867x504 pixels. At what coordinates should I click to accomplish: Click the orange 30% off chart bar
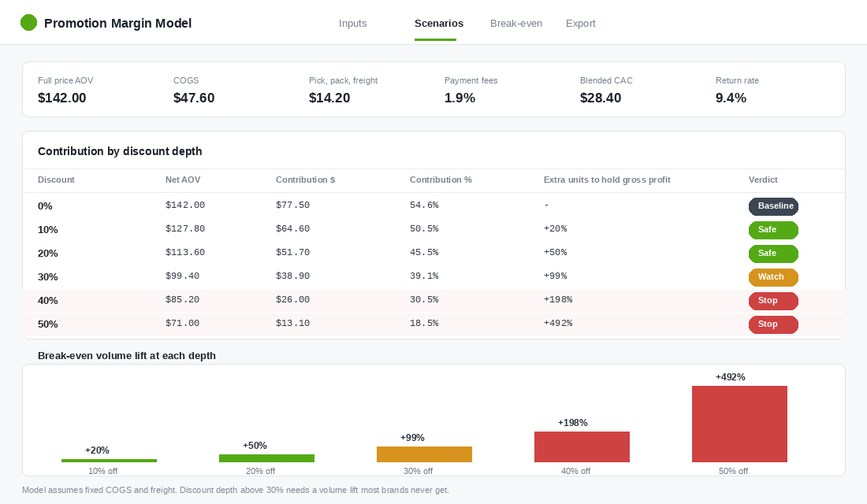(x=424, y=454)
